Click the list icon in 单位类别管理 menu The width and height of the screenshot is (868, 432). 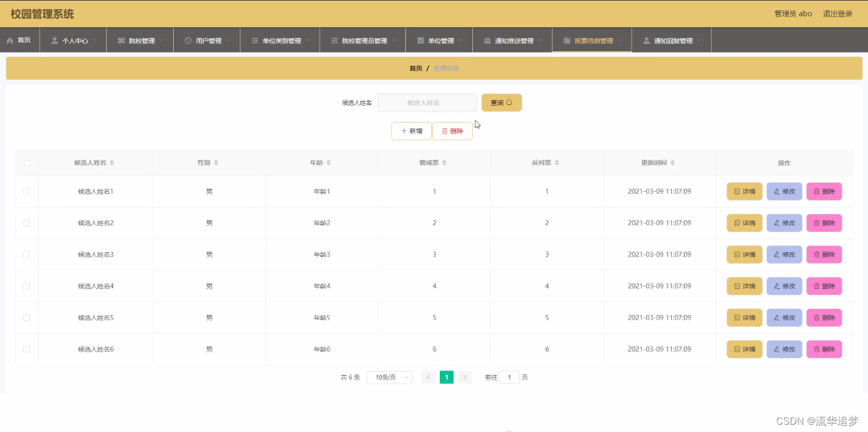255,40
